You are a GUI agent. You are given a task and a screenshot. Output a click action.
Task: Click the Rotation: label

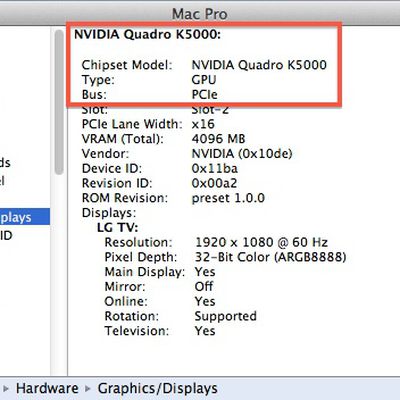coord(132,316)
